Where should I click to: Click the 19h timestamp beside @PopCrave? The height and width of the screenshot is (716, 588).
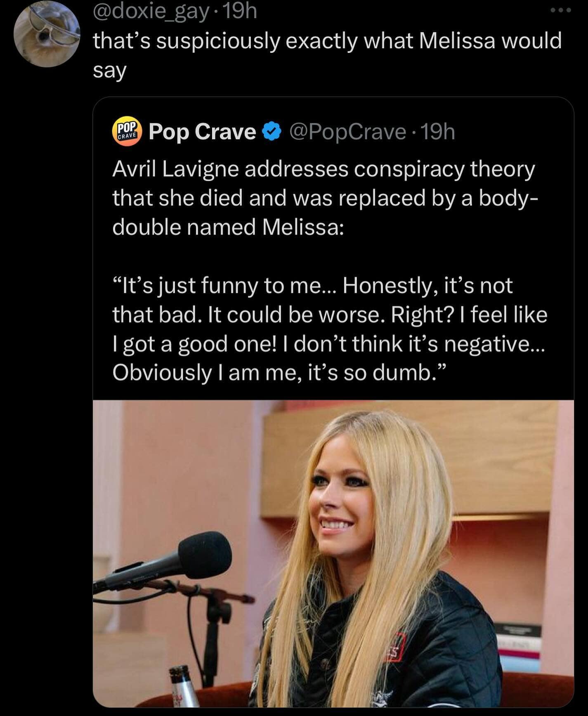(x=438, y=132)
